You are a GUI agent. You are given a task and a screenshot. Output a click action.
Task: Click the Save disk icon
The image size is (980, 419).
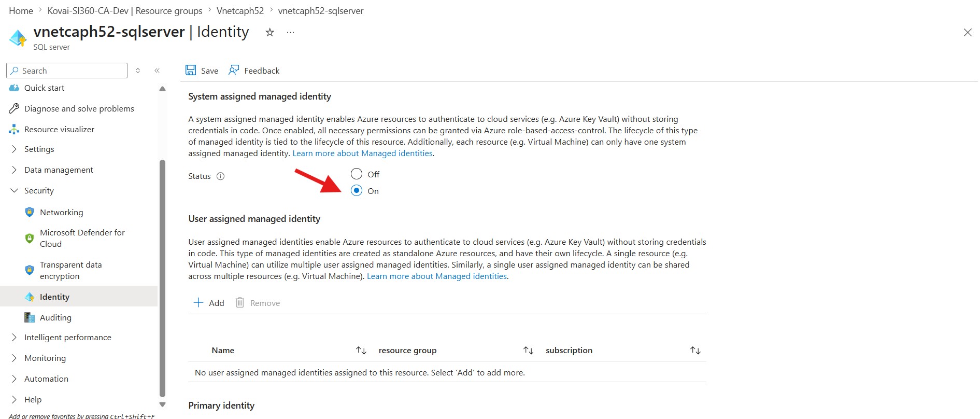click(191, 71)
